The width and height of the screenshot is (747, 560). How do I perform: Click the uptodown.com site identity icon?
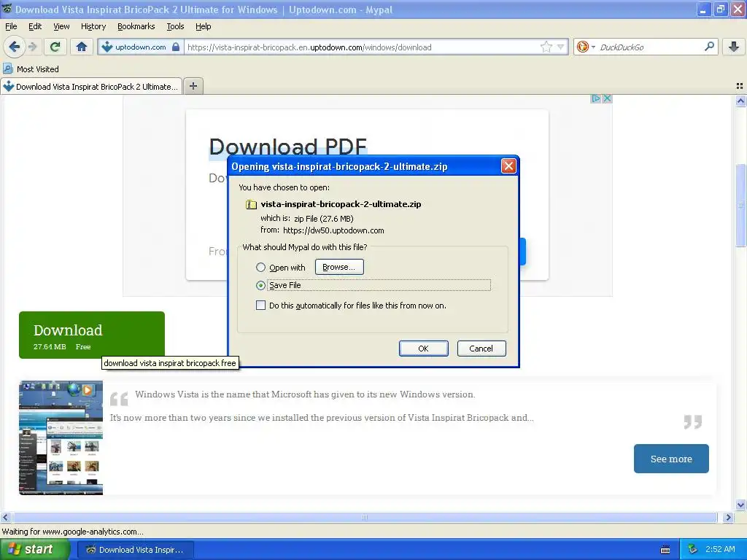point(107,47)
